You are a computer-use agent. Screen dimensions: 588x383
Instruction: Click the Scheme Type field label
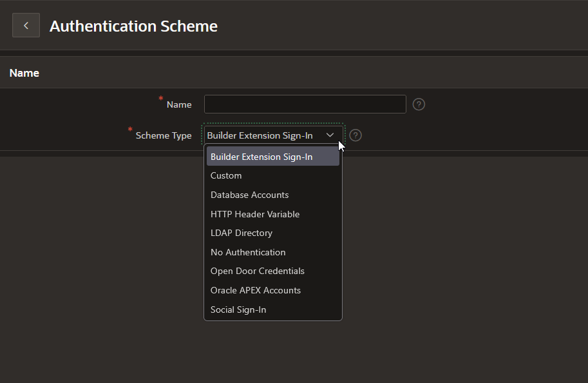(x=164, y=135)
